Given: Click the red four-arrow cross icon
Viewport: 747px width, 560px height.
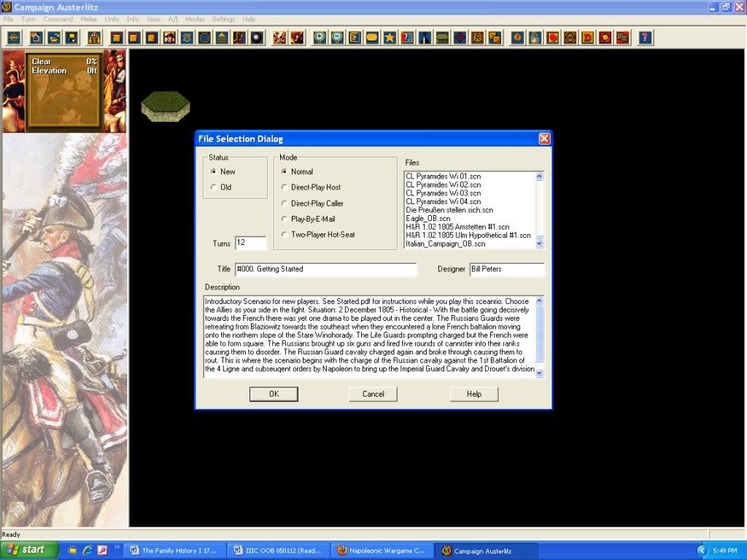Looking at the screenshot, I should click(460, 38).
